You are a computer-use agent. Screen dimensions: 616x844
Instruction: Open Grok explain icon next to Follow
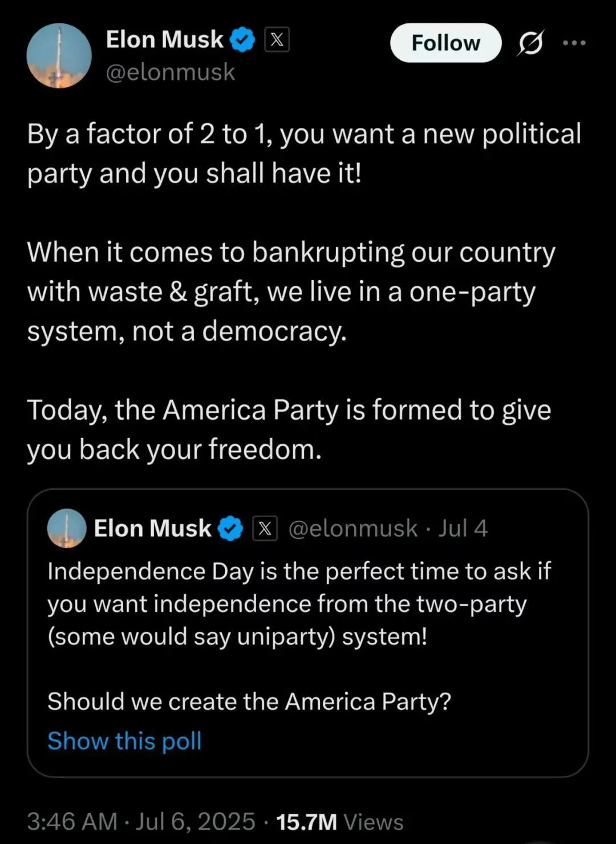pos(530,43)
